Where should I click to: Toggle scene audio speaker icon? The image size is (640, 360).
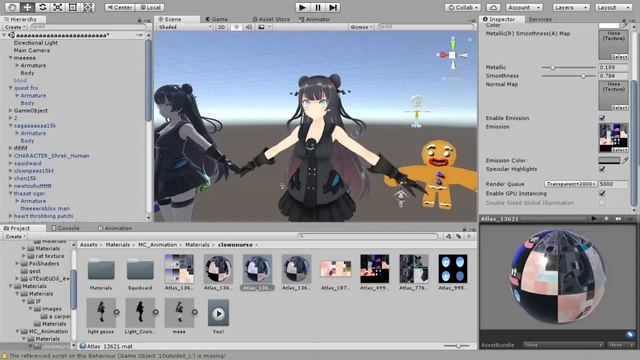(x=249, y=27)
